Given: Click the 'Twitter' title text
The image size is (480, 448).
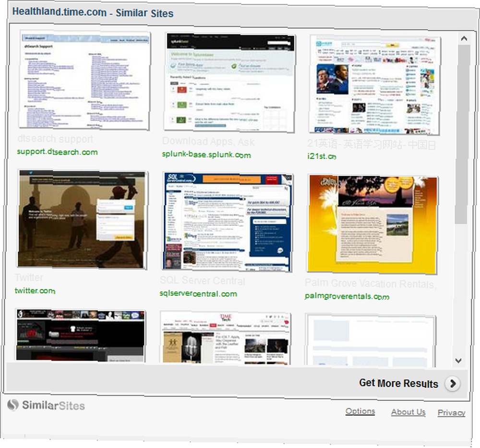Looking at the screenshot, I should point(29,278).
